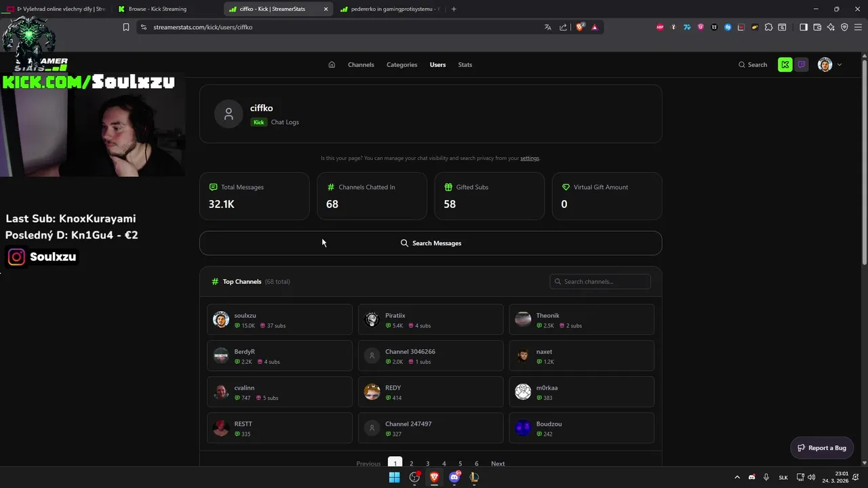The height and width of the screenshot is (488, 868).
Task: Click the Search button in site header
Action: pos(753,64)
